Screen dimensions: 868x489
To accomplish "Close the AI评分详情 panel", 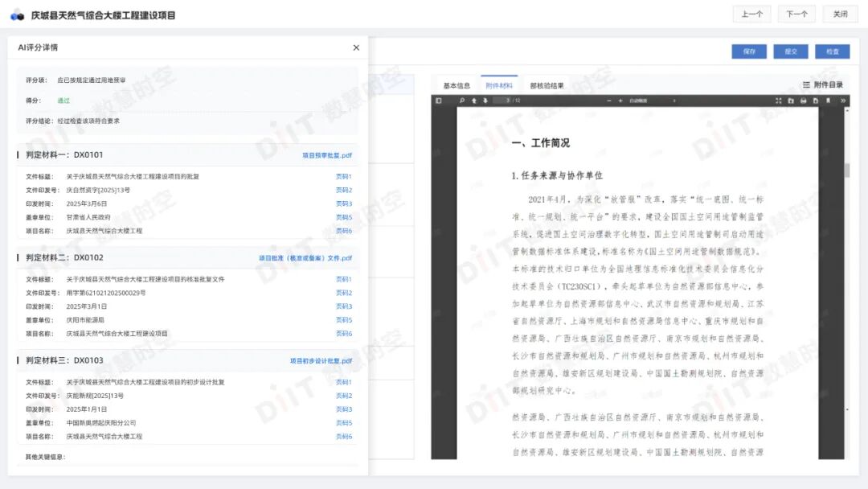I will click(356, 47).
